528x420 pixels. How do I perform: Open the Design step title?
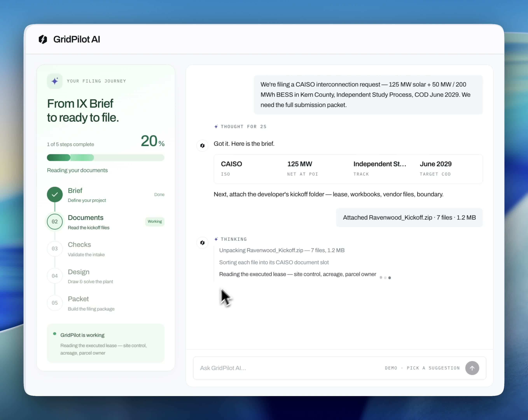pos(79,272)
